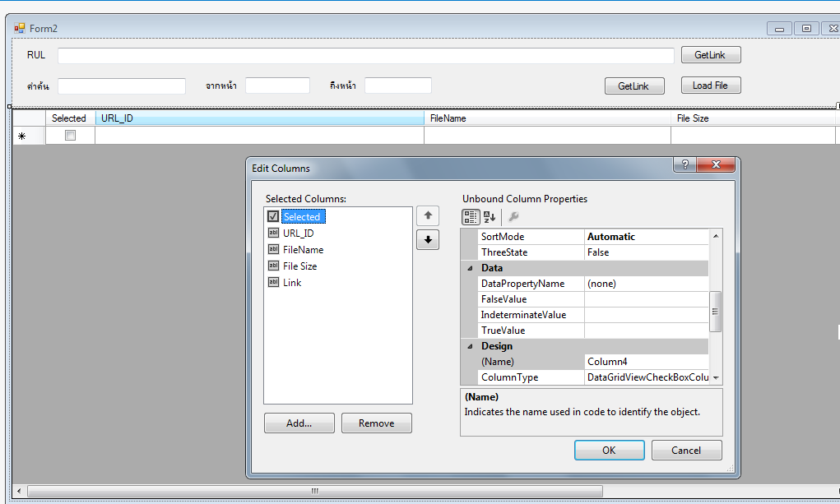The image size is (840, 504).
Task: Click the Edit Columns help question mark
Action: (685, 164)
